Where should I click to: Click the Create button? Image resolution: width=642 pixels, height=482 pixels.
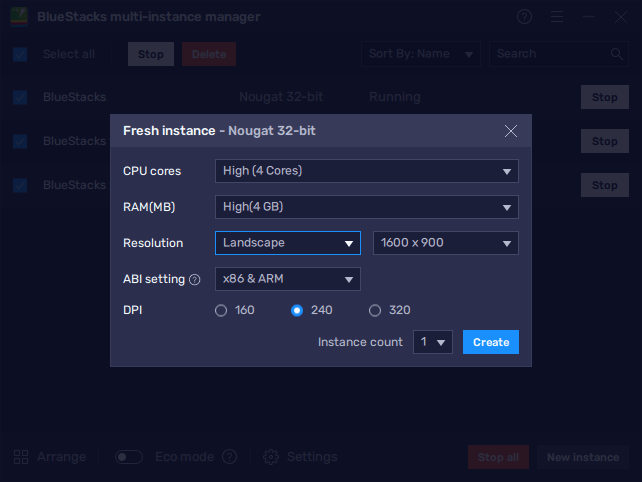[491, 342]
